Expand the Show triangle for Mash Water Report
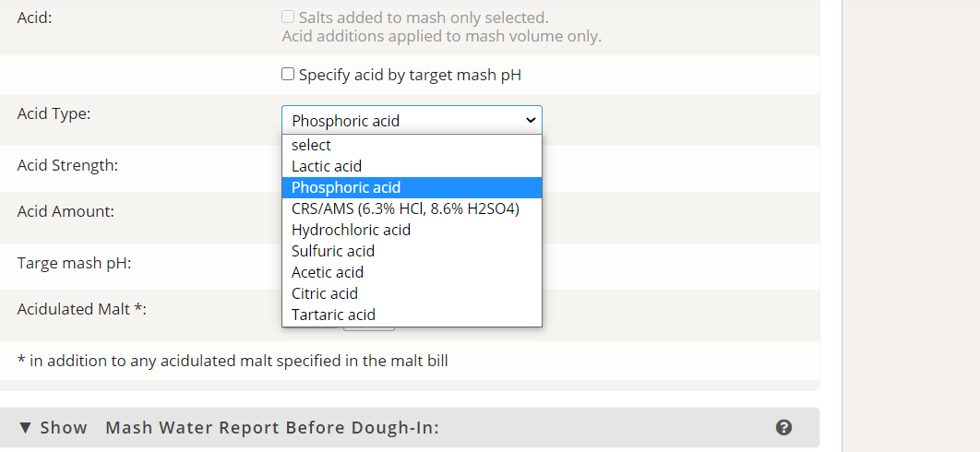 pos(25,428)
